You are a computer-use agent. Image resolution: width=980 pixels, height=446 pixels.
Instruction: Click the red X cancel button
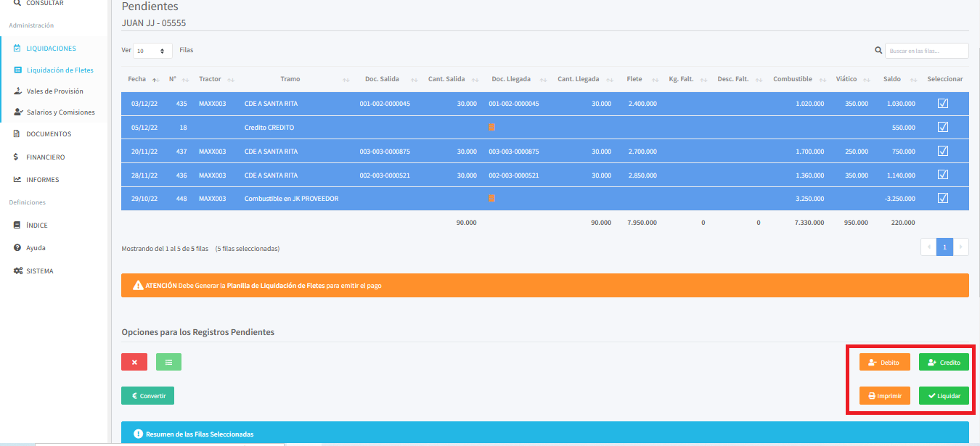[x=134, y=362]
